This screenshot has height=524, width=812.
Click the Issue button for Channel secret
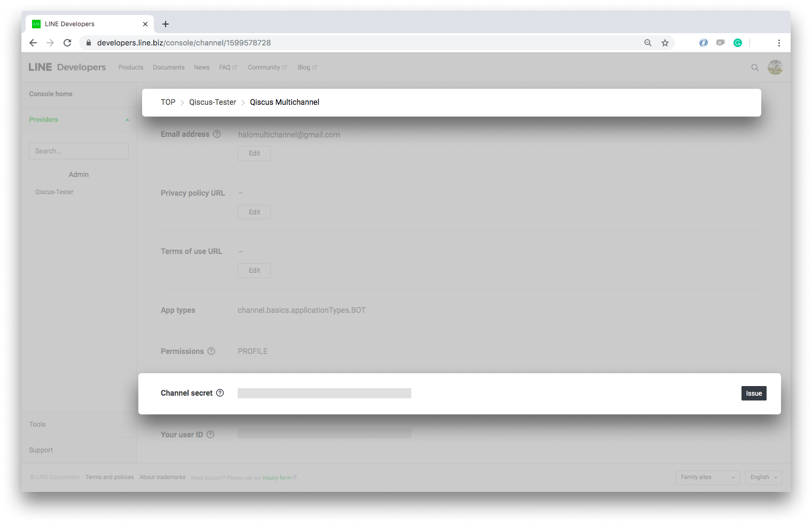tap(754, 394)
